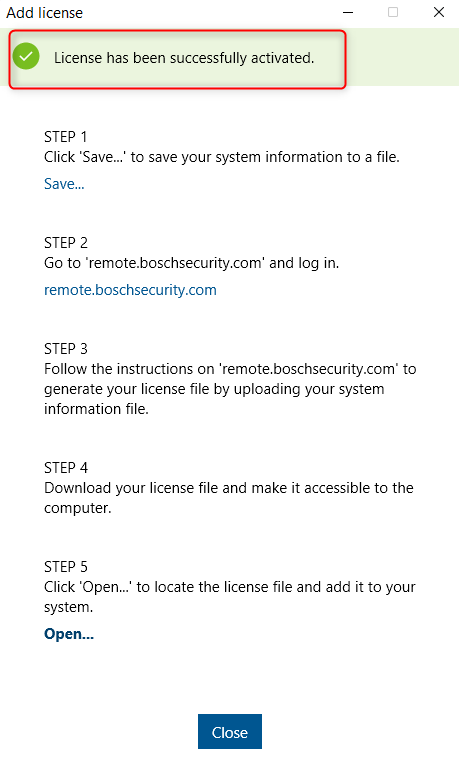The image size is (459, 773).
Task: Open the remote.boschsecurity.com link
Action: pyautogui.click(x=130, y=290)
